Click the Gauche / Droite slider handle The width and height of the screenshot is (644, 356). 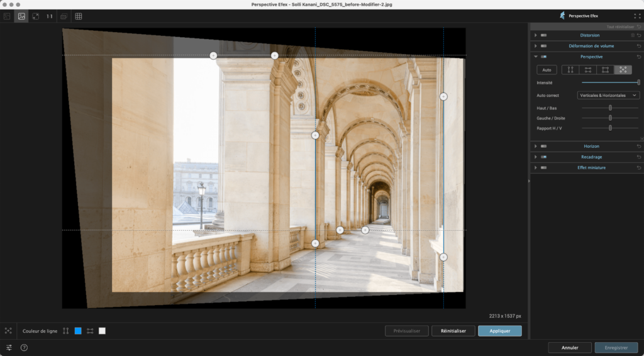click(610, 118)
